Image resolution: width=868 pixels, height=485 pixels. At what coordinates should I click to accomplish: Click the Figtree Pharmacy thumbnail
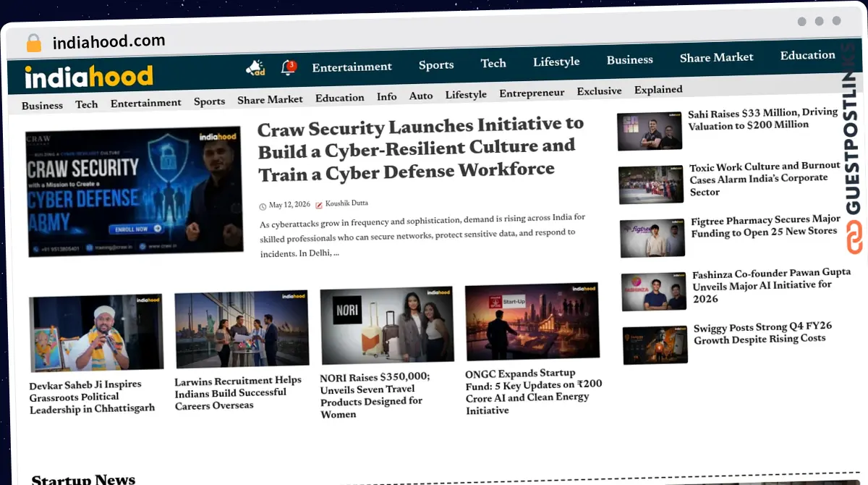click(652, 238)
